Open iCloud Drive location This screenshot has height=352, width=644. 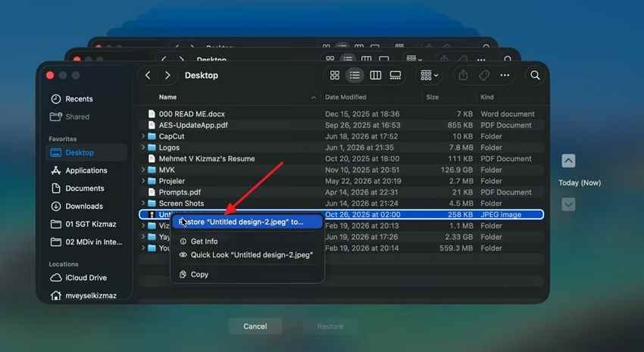click(86, 278)
